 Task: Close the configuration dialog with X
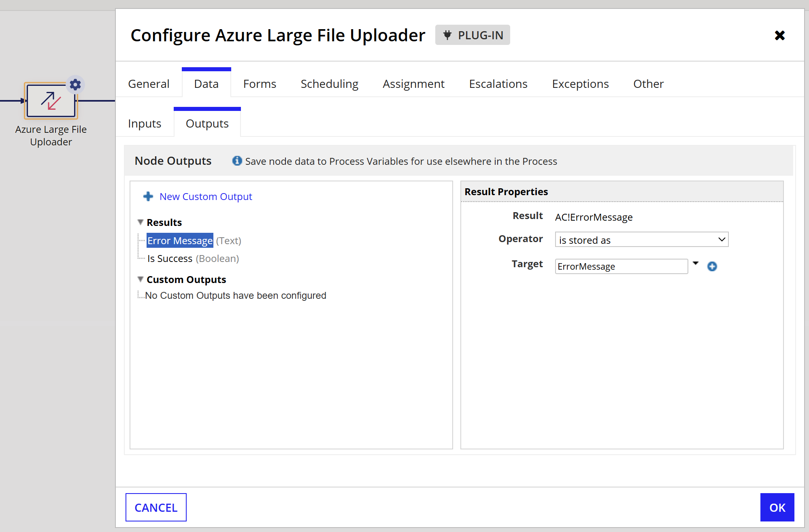pos(779,36)
